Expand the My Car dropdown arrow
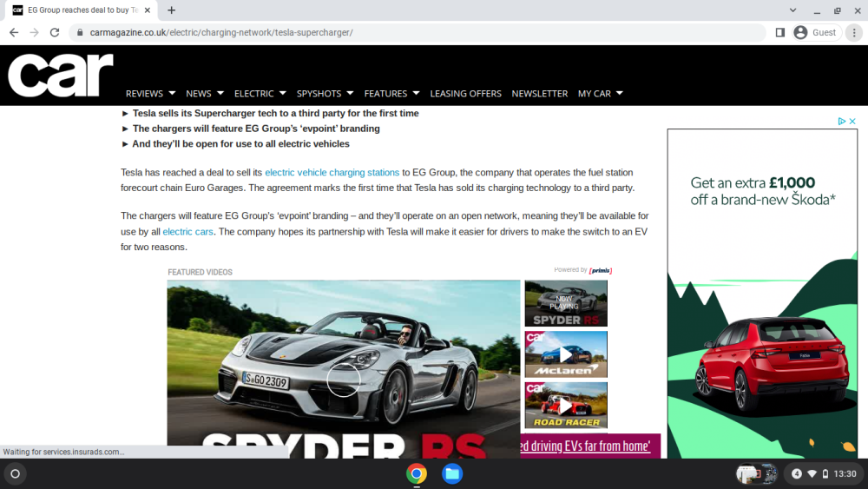Image resolution: width=868 pixels, height=489 pixels. (620, 93)
